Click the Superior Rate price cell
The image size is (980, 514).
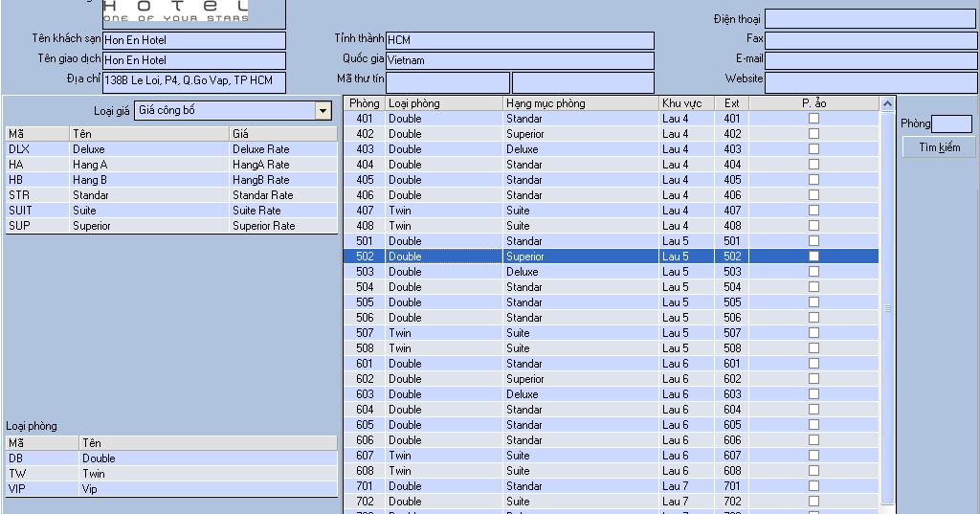pos(283,226)
